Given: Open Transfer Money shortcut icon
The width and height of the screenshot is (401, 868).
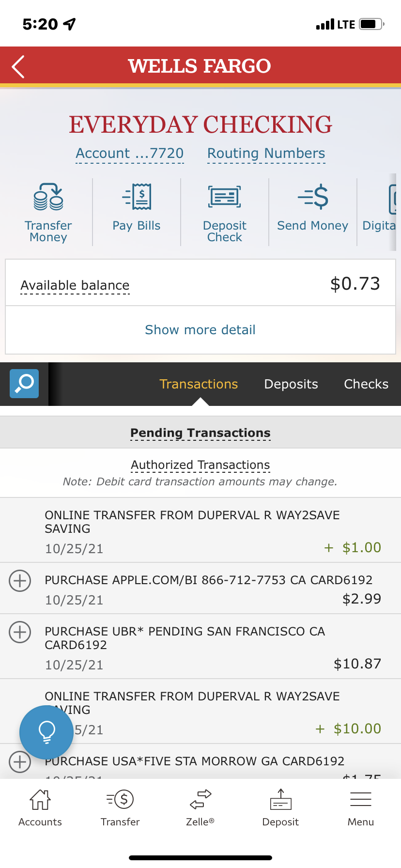Looking at the screenshot, I should (48, 197).
